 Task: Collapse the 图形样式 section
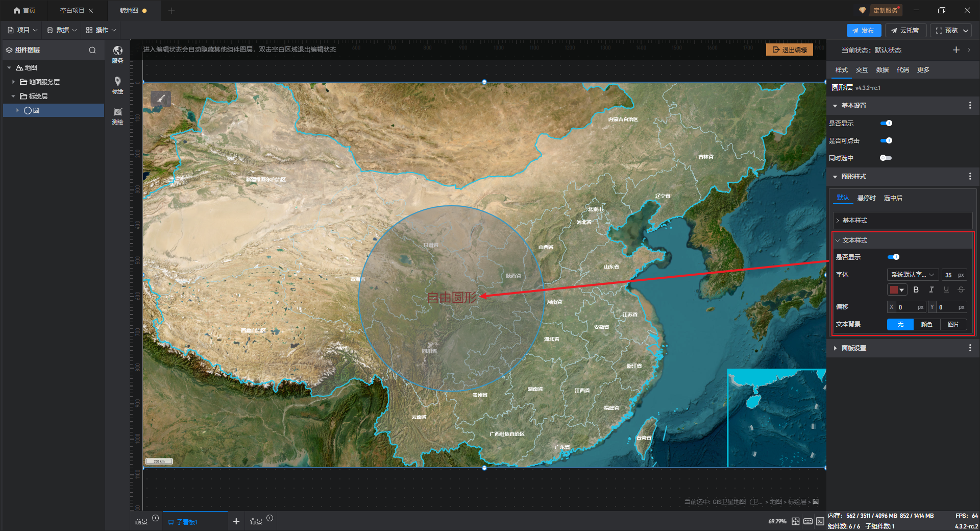click(x=835, y=177)
